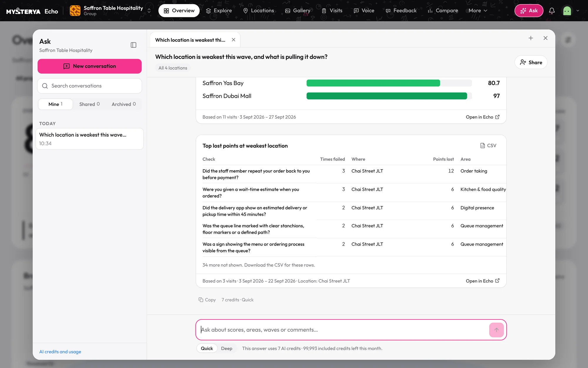Select the Quick answer mode
Screen dimensions: 588x368
pyautogui.click(x=207, y=348)
